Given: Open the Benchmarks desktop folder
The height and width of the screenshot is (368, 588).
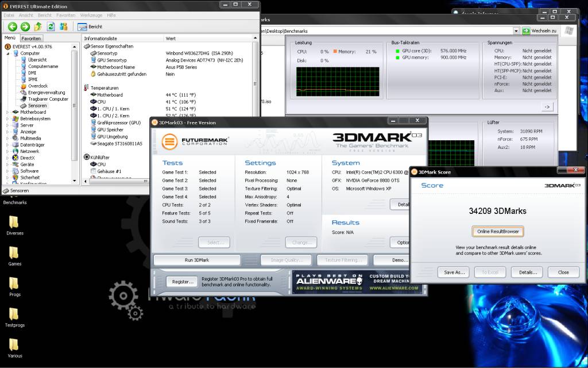Looking at the screenshot, I should point(14,202).
